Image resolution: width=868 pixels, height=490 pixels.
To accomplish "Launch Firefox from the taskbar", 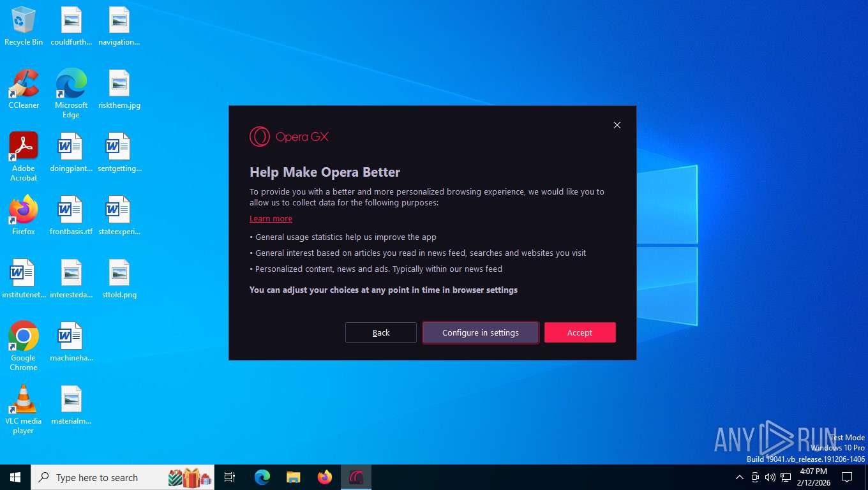I will point(325,477).
